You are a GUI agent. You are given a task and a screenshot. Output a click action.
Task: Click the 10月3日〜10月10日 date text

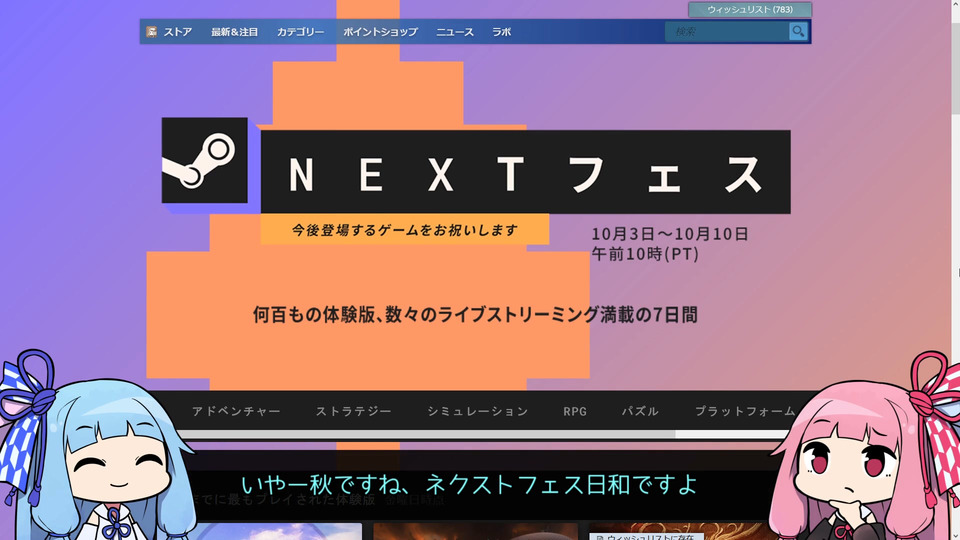[x=670, y=234]
